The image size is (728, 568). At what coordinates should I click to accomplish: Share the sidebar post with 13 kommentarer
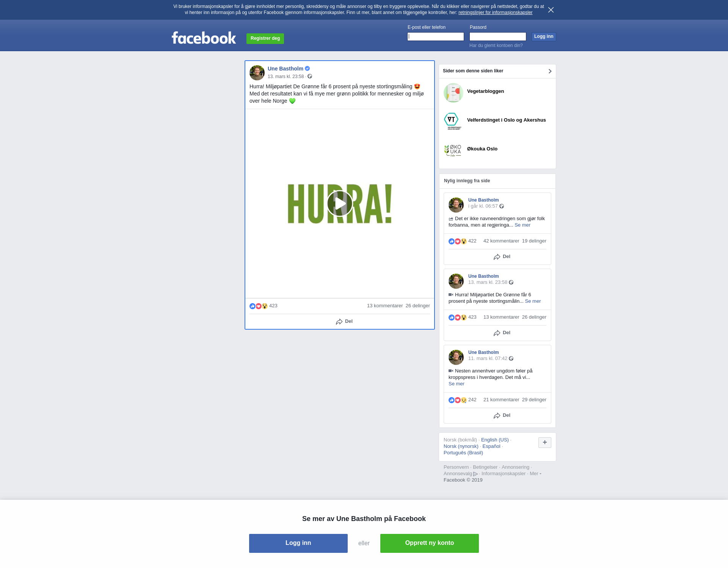tap(502, 333)
